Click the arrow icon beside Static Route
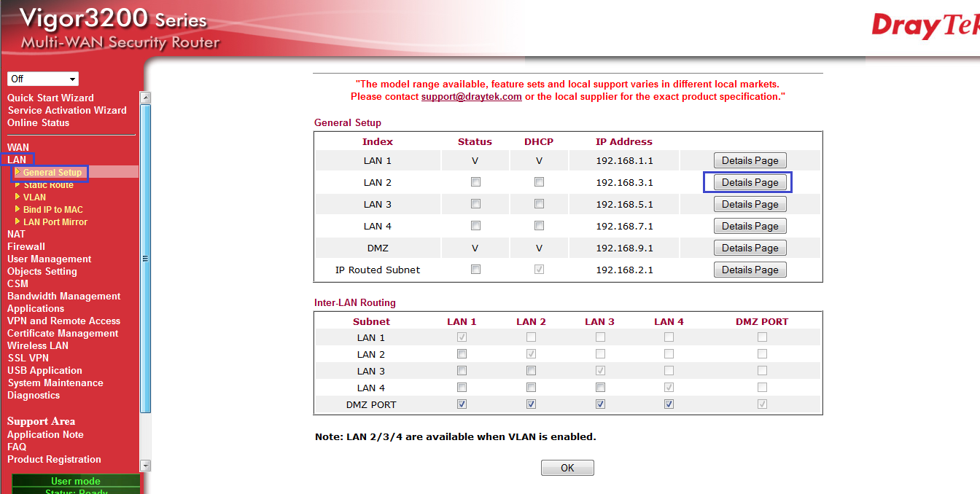Viewport: 980px width, 494px height. [x=17, y=185]
